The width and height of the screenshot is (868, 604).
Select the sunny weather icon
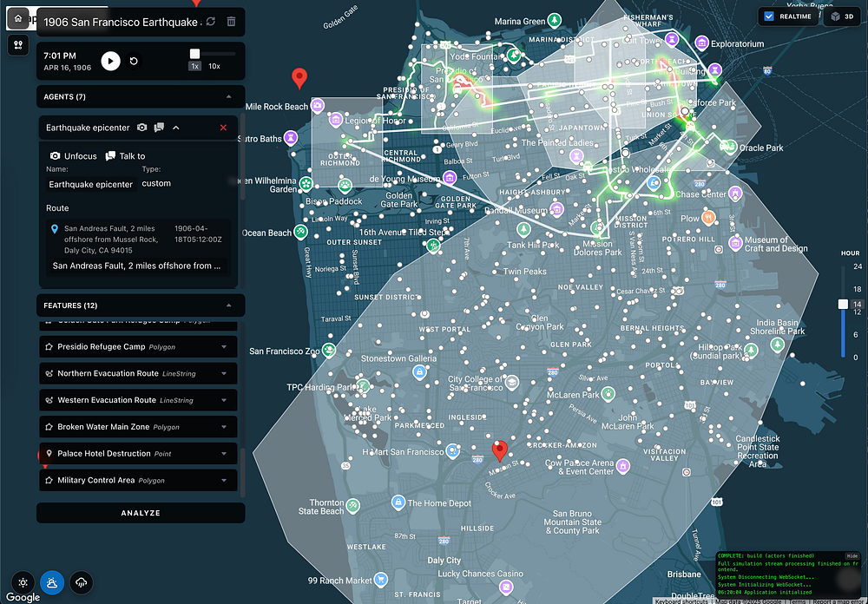point(23,583)
